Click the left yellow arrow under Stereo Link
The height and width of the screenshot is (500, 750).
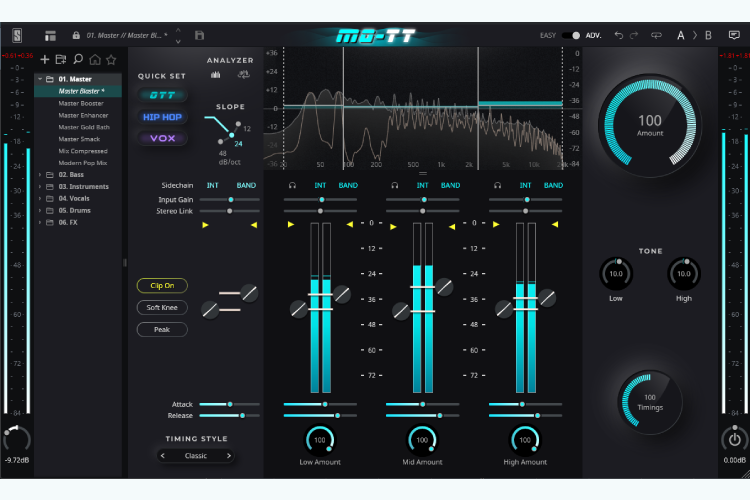coord(205,225)
